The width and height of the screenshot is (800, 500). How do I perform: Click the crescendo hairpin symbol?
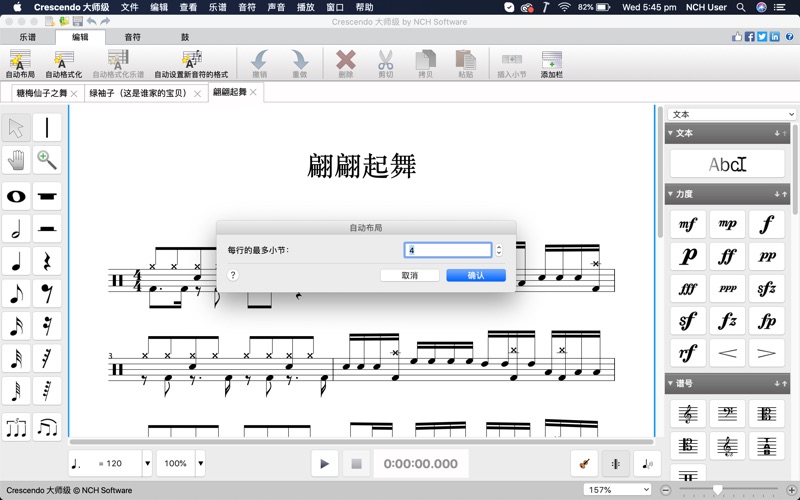click(x=727, y=352)
